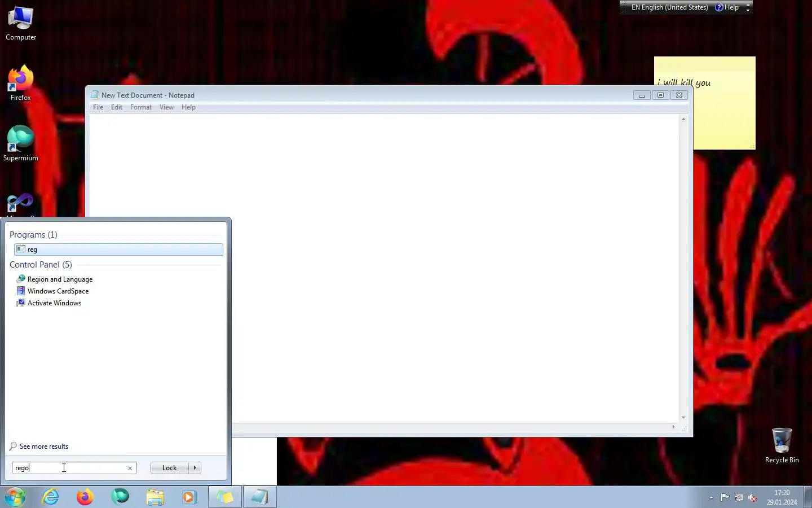Image resolution: width=812 pixels, height=508 pixels.
Task: Open the Action Center flag icon
Action: (x=725, y=497)
